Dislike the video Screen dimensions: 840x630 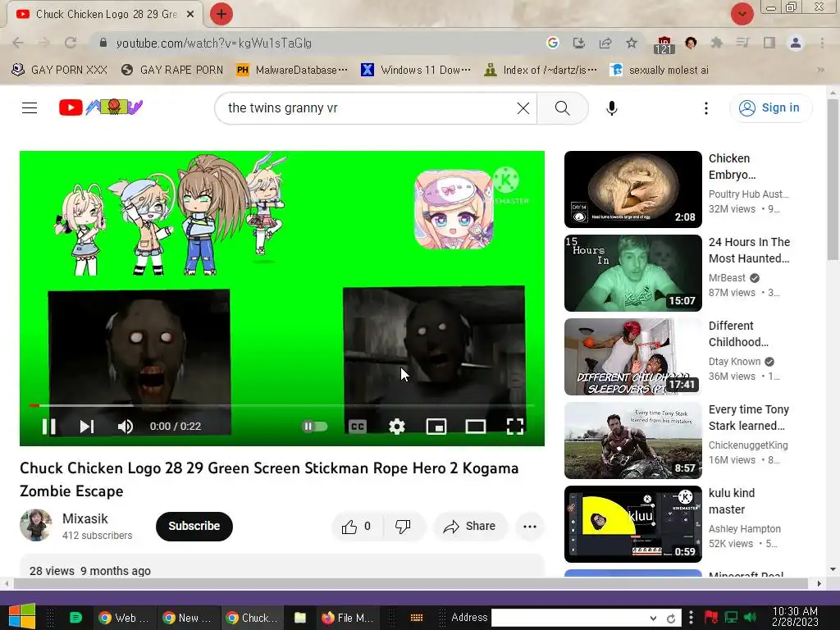403,527
